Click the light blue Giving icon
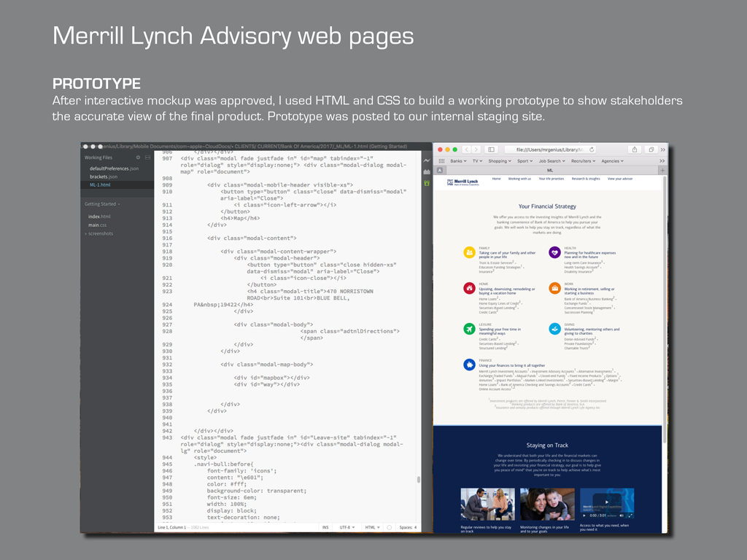The height and width of the screenshot is (560, 747). click(x=554, y=329)
